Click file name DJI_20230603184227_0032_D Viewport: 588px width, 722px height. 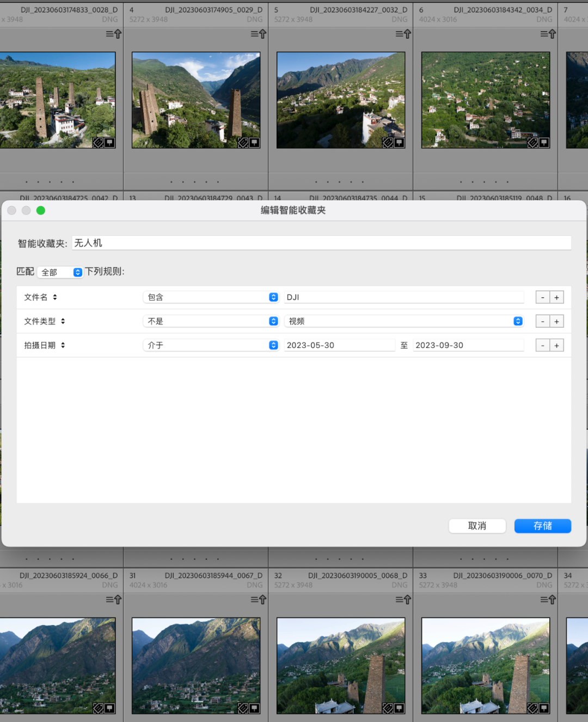point(359,10)
